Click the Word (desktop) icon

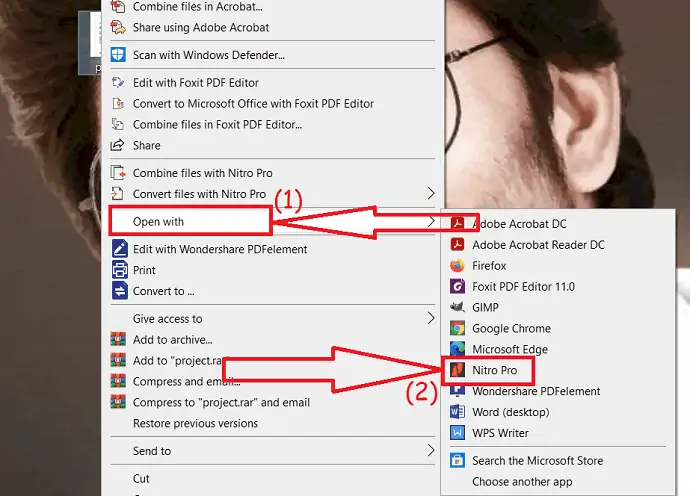point(457,412)
